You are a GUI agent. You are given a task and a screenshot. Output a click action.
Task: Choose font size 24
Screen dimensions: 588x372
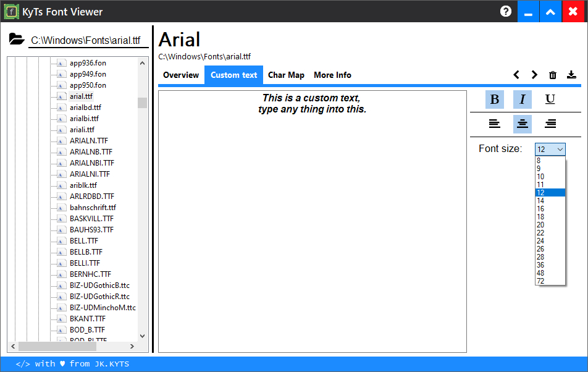pyautogui.click(x=550, y=241)
